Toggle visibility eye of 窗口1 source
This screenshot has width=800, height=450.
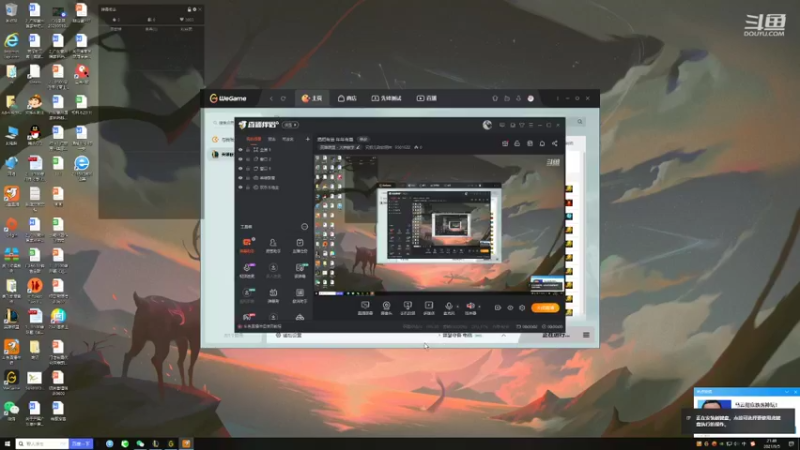pyautogui.click(x=240, y=168)
